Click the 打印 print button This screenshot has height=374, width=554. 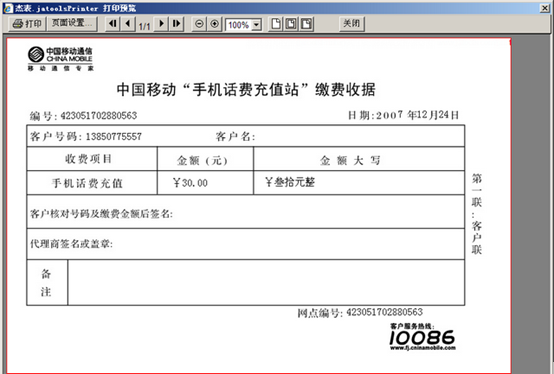point(27,24)
